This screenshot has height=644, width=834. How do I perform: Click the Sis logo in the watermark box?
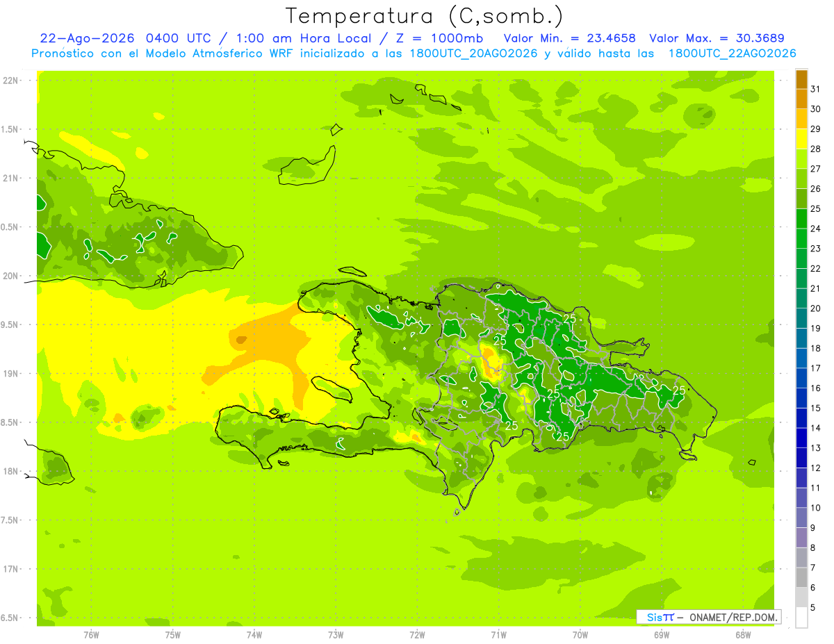coord(660,617)
